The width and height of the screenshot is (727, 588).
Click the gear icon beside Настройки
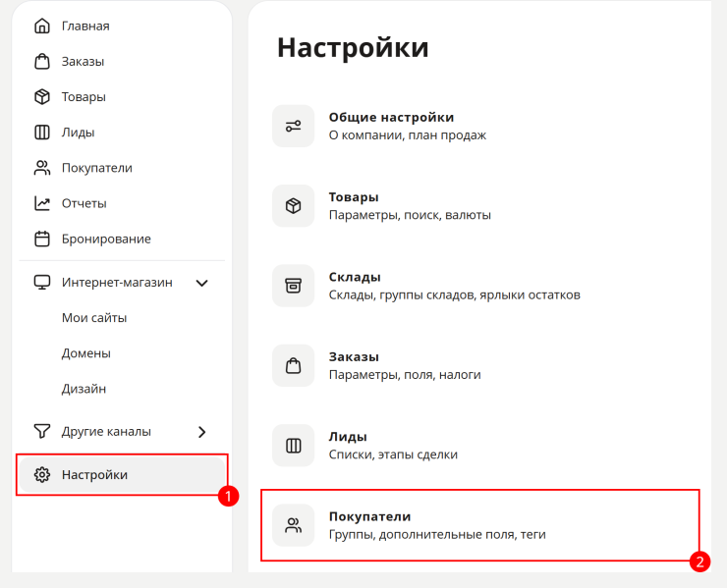(42, 475)
